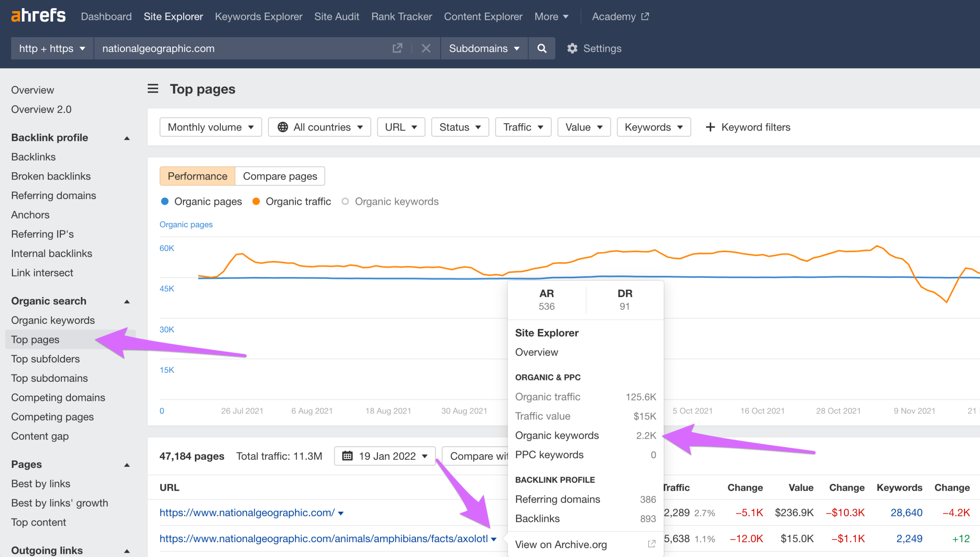Open Rank Tracker

coord(401,16)
